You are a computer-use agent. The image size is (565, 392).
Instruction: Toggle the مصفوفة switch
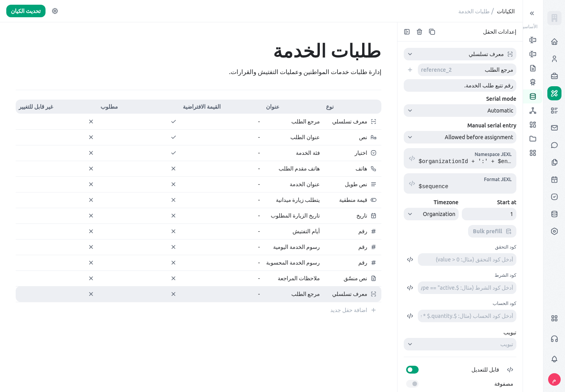point(412,384)
